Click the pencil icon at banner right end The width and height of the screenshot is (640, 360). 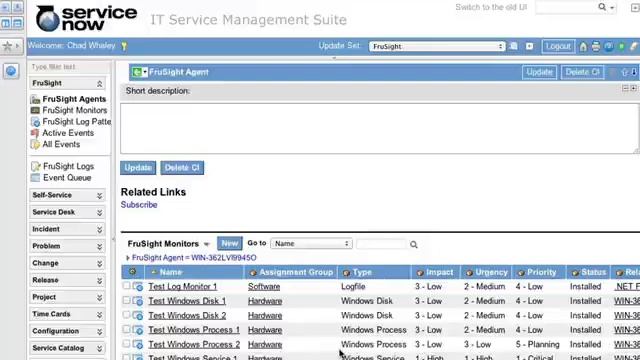pos(634,47)
